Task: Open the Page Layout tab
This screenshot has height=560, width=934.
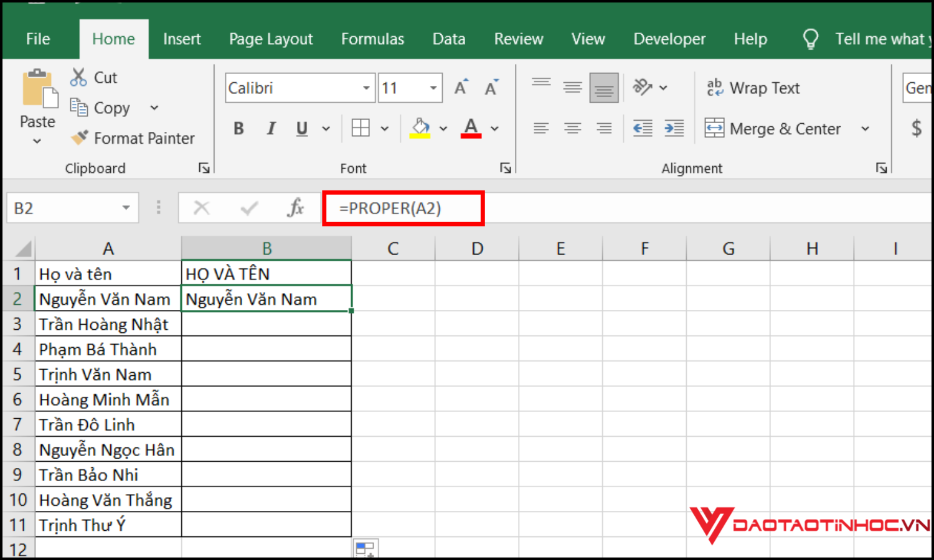Action: (x=271, y=39)
